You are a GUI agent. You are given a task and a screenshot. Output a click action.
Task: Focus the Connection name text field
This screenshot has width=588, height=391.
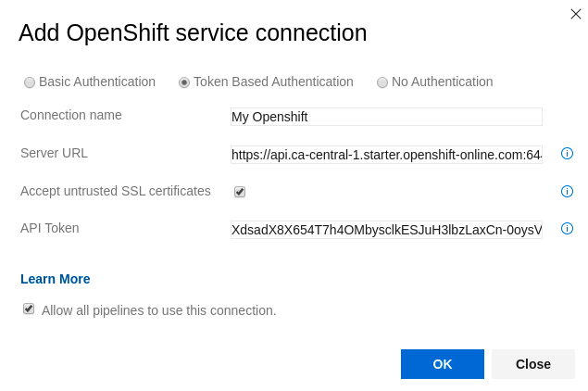(386, 117)
